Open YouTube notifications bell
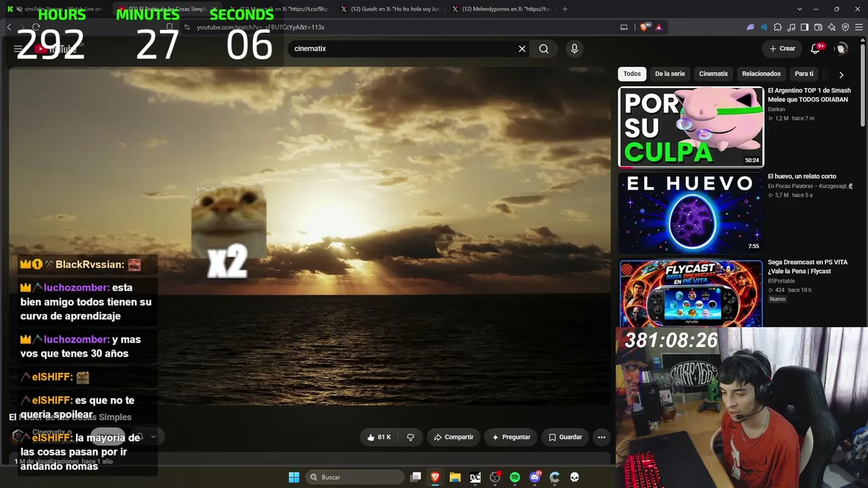Viewport: 868px width, 488px height. tap(816, 49)
